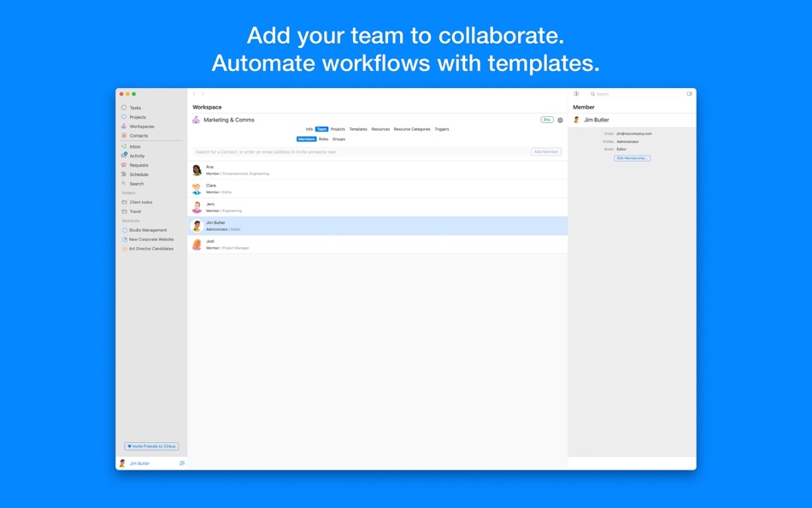812x508 pixels.
Task: Open the Templates tab
Action: click(x=358, y=129)
